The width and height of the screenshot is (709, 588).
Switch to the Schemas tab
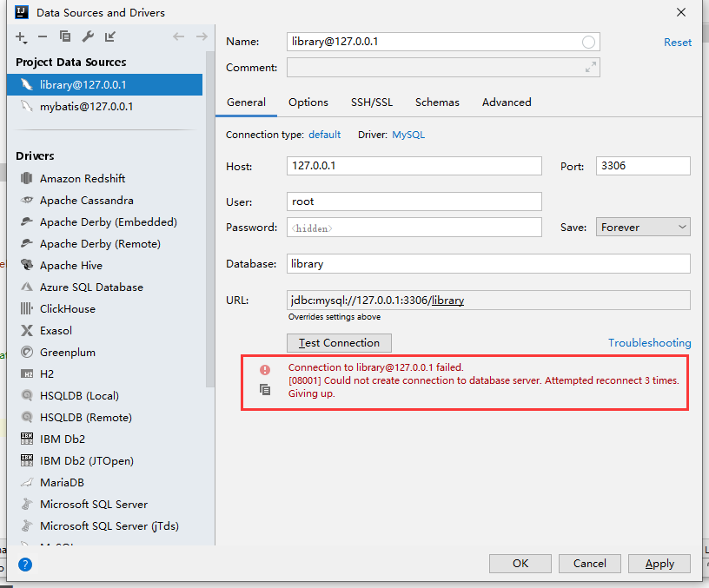coord(437,102)
